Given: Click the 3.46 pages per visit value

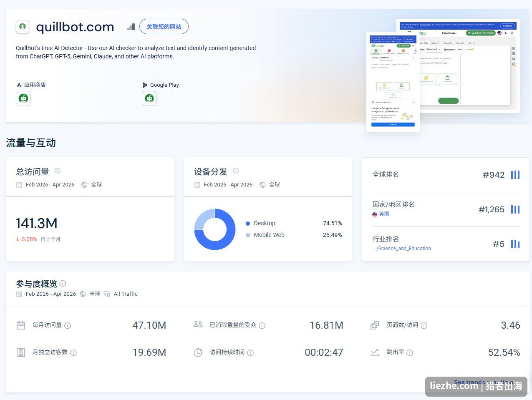Looking at the screenshot, I should pos(510,325).
